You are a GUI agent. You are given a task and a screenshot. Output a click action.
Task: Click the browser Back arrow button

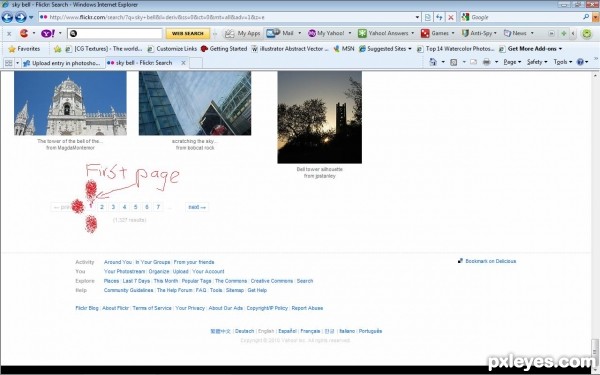[x=7, y=17]
